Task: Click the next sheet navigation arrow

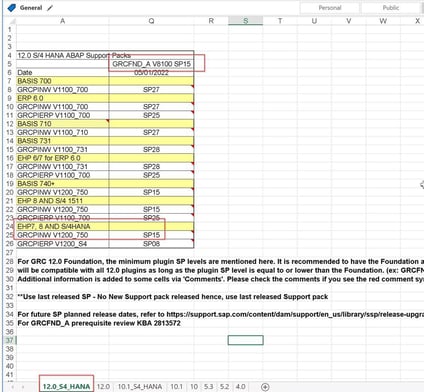Action: (23, 387)
